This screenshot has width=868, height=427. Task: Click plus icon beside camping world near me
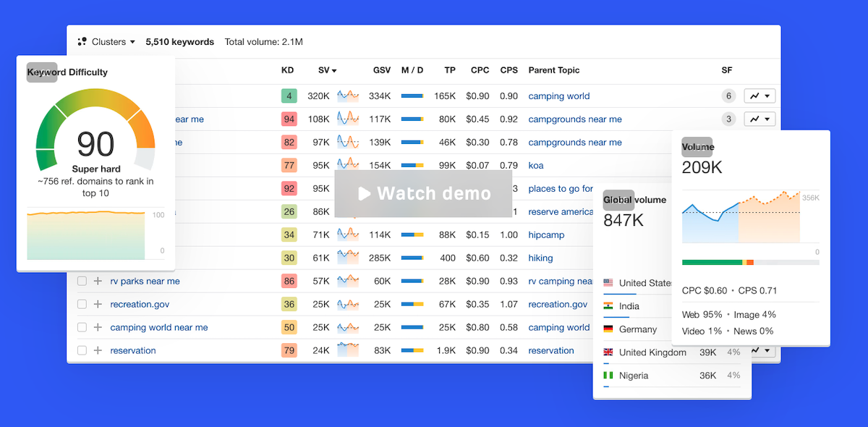(x=98, y=328)
